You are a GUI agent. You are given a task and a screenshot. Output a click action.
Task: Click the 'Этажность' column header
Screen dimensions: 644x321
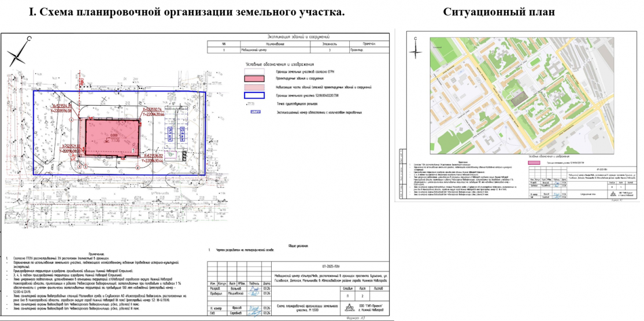[x=330, y=43]
